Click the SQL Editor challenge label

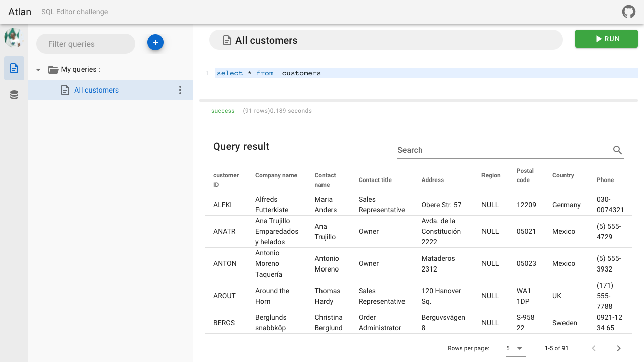pos(74,12)
